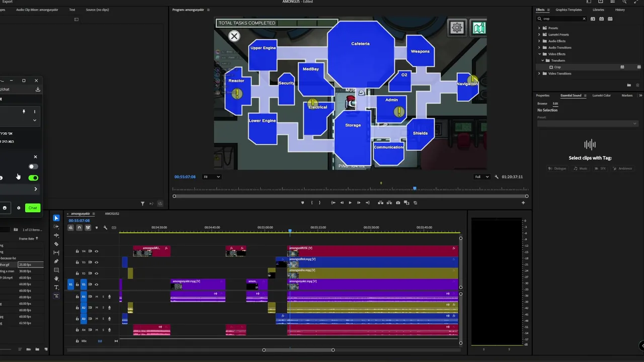Open Timeline Display Settings wrench
This screenshot has height=362, width=644.
click(105, 228)
